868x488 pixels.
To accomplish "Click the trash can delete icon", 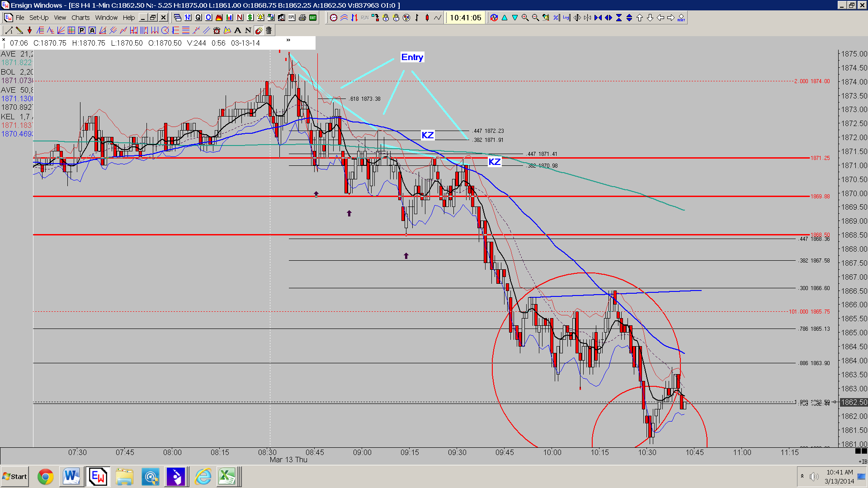I will point(269,30).
